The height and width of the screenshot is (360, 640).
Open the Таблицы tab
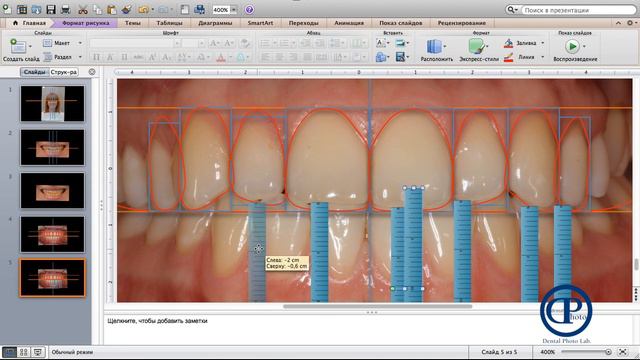tap(169, 23)
